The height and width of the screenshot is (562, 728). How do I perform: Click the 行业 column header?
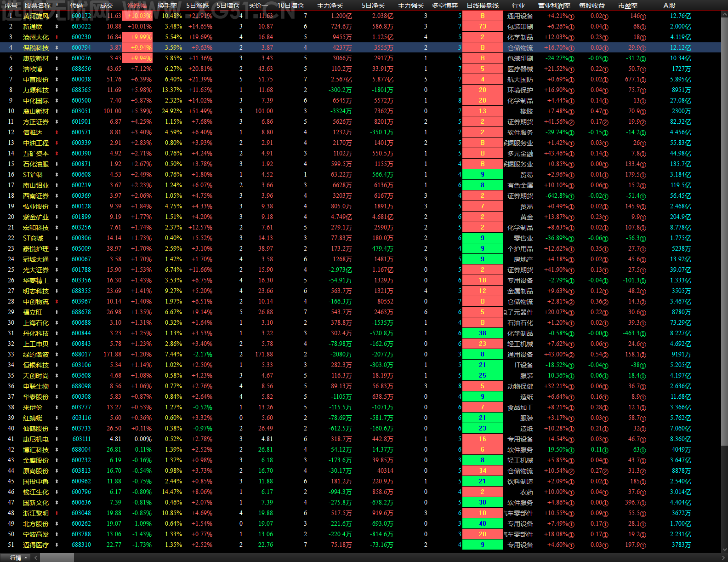tap(518, 6)
